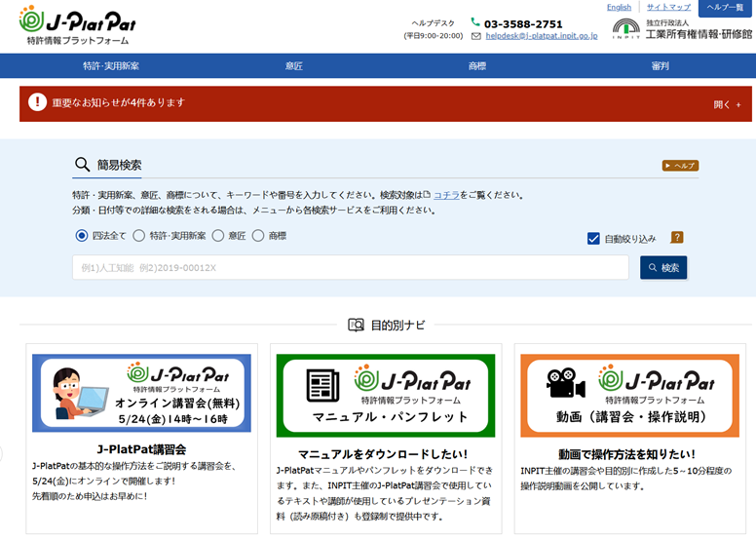The image size is (756, 540).
Task: Click the magnifier icon beside 簡易検索
Action: pyautogui.click(x=83, y=165)
